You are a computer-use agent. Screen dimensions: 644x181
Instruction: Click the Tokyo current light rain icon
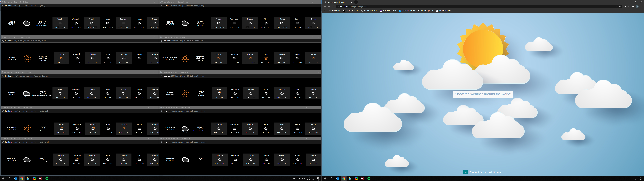click(x=185, y=23)
